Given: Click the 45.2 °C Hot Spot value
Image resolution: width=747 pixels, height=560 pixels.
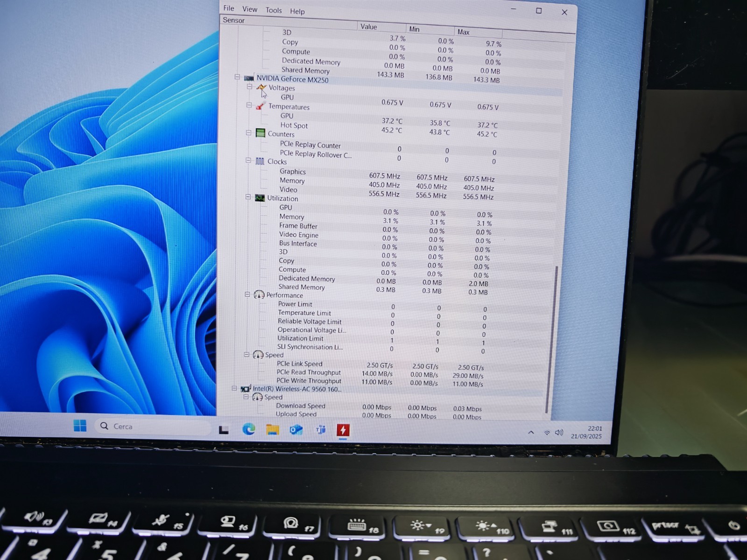Looking at the screenshot, I should (392, 130).
